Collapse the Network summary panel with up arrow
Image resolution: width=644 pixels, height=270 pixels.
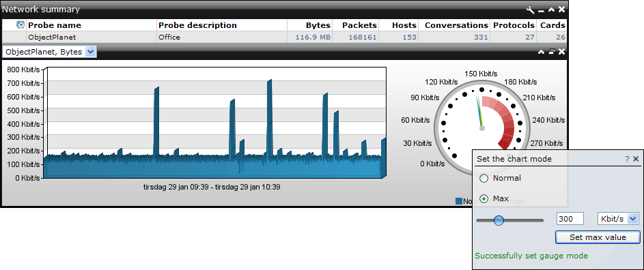[x=552, y=10]
